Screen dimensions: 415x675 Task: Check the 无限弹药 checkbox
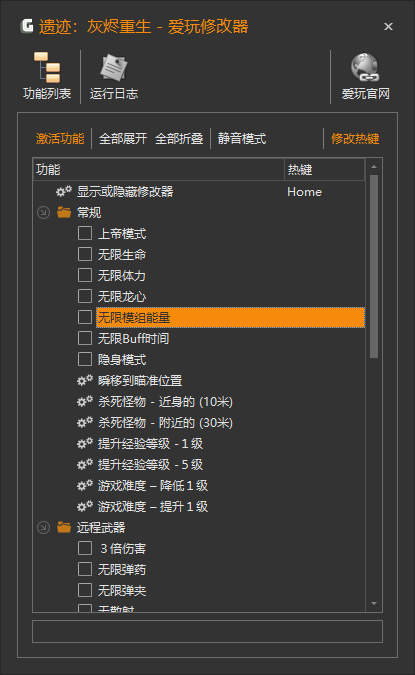85,569
